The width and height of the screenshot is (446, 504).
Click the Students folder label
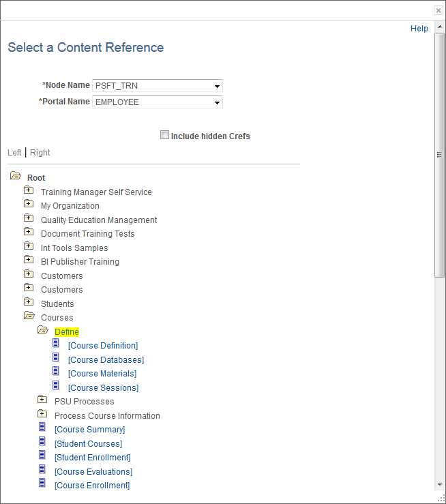(57, 303)
